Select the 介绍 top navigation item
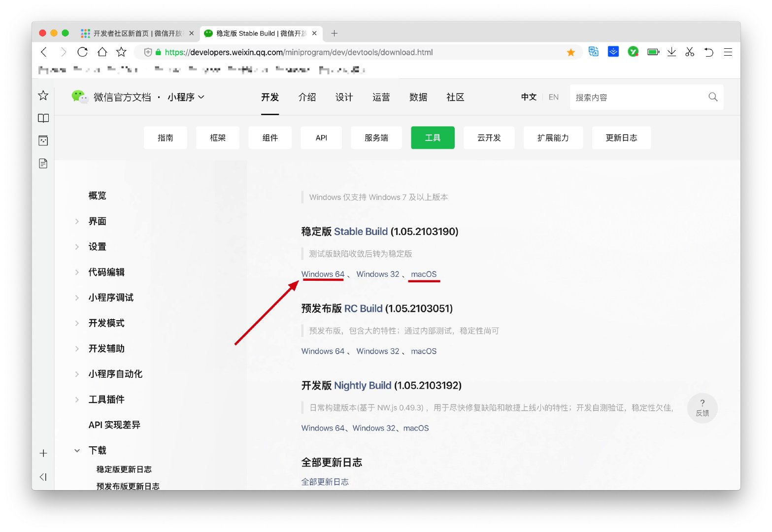 (307, 97)
